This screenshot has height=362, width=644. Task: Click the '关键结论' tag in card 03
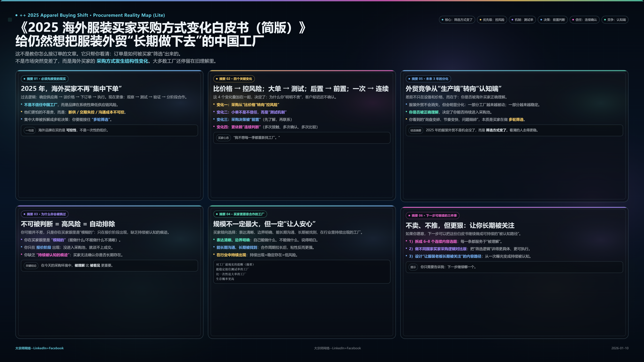[x=31, y=266]
